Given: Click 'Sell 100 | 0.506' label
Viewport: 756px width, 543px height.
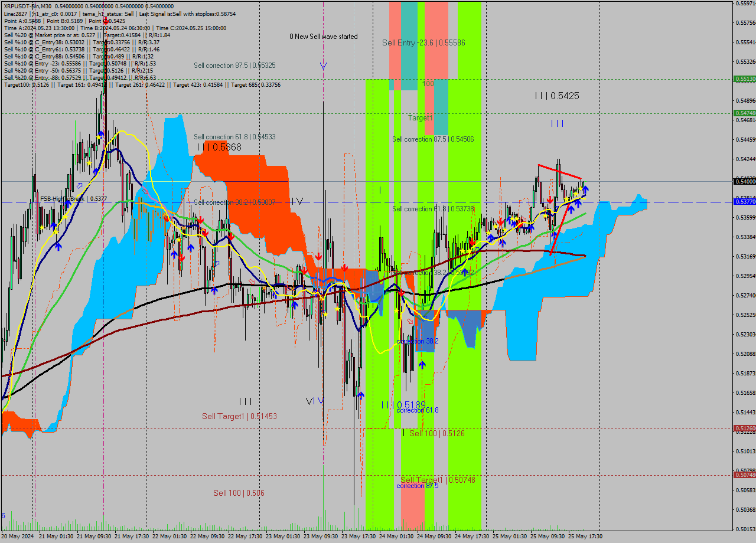Looking at the screenshot, I should 239,493.
